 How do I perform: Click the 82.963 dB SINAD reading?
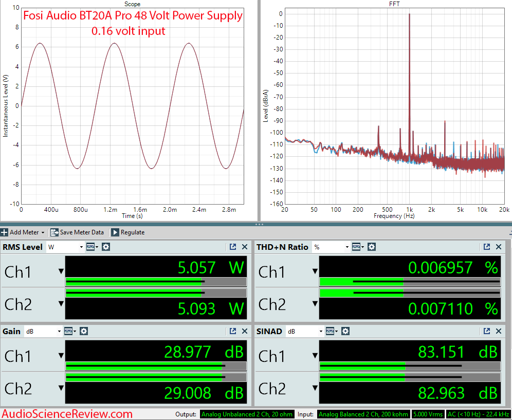pyautogui.click(x=458, y=393)
